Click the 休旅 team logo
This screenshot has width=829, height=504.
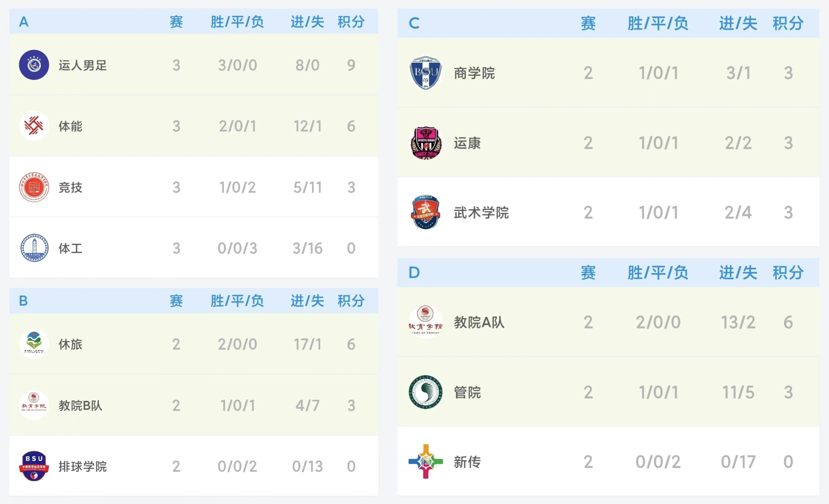click(34, 344)
